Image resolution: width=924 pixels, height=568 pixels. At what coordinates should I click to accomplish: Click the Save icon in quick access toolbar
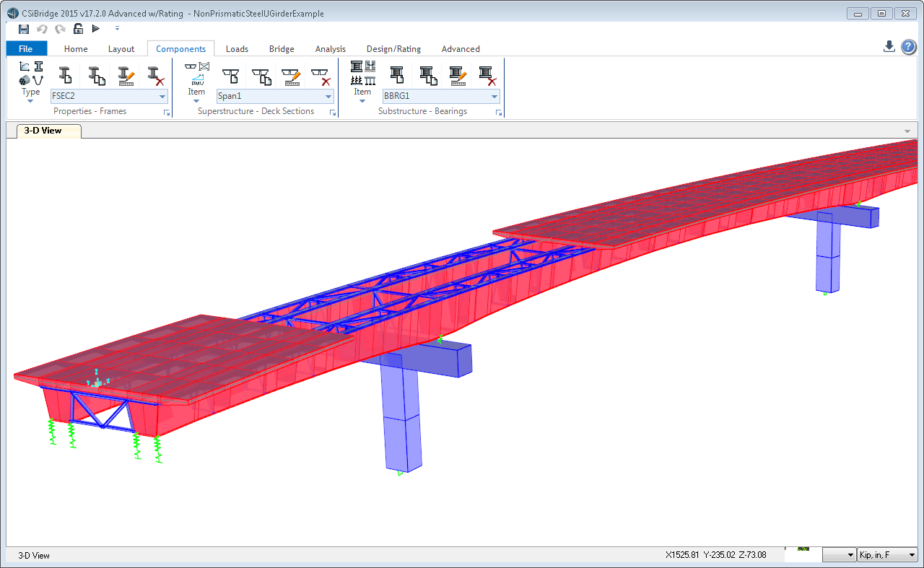(x=24, y=29)
